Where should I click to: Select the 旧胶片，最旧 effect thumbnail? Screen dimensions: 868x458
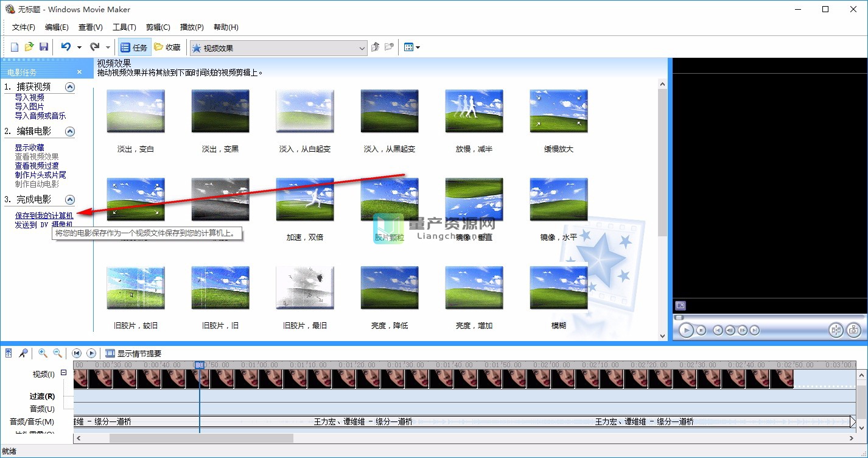(x=304, y=287)
